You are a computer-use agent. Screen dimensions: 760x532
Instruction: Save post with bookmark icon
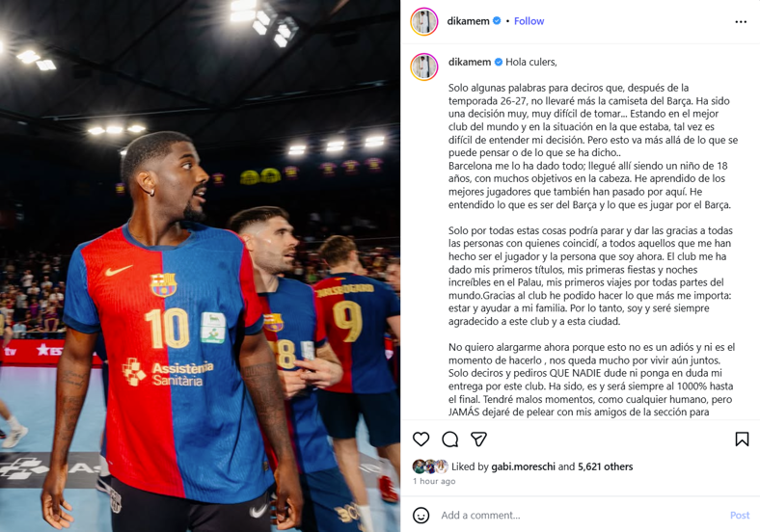pos(742,439)
